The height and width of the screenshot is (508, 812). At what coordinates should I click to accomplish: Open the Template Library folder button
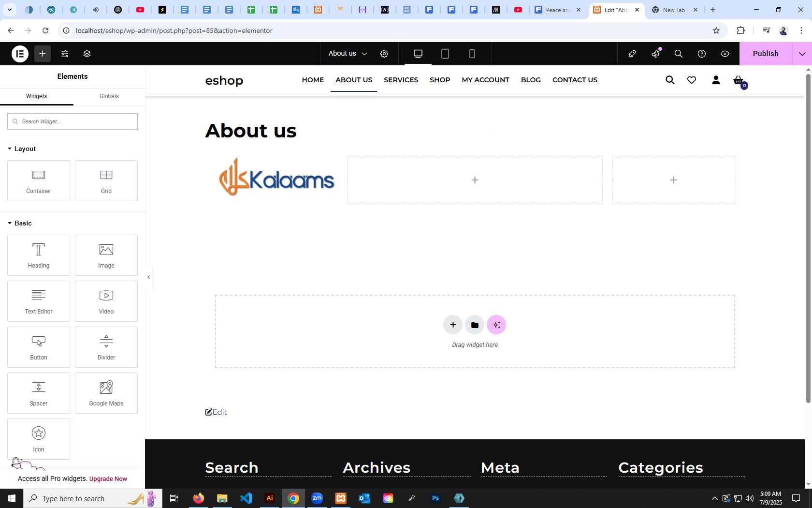tap(475, 325)
